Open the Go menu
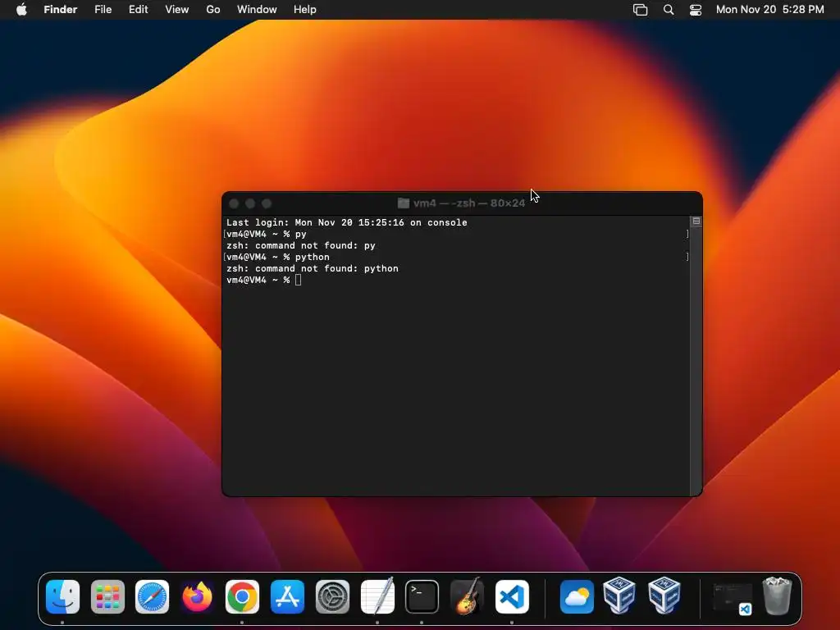The width and height of the screenshot is (840, 630). (213, 10)
